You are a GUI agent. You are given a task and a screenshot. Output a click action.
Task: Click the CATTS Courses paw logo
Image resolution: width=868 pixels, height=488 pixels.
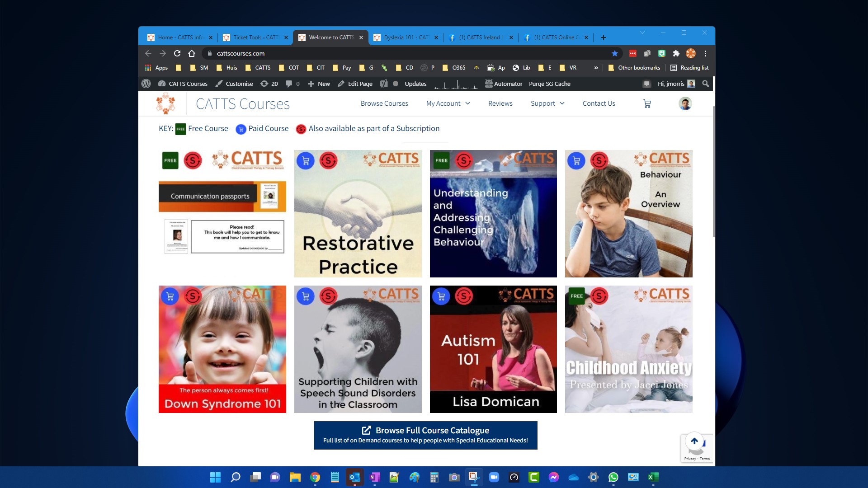coord(165,103)
